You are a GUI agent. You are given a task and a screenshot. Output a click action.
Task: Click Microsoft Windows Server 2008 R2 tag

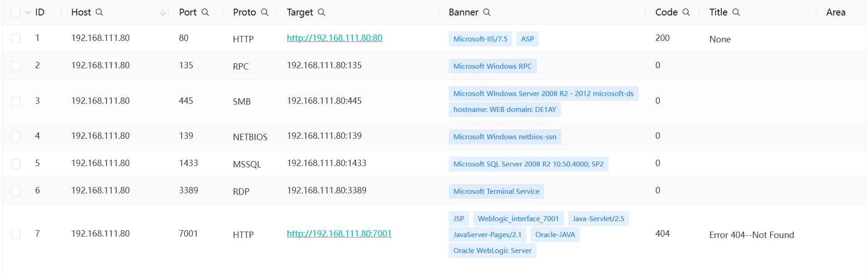coord(543,94)
